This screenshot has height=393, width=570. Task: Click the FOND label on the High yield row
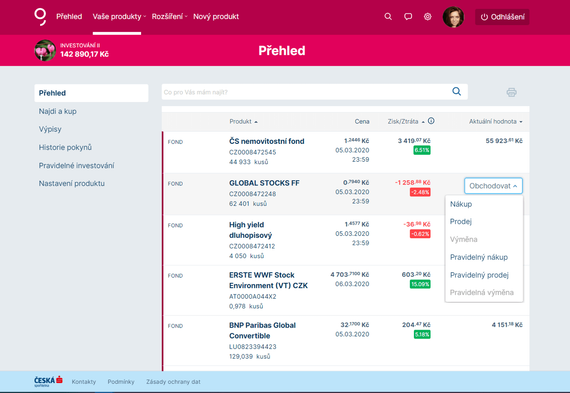(x=175, y=225)
